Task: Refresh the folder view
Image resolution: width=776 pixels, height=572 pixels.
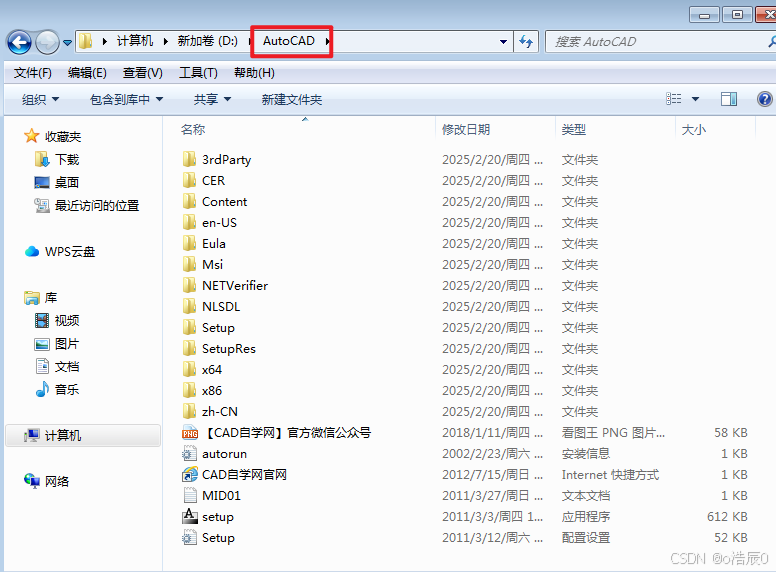Action: [526, 42]
